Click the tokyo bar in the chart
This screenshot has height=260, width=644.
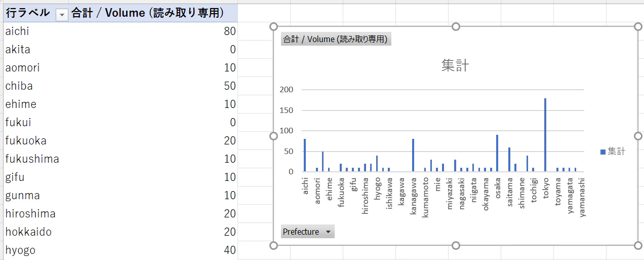pyautogui.click(x=545, y=135)
